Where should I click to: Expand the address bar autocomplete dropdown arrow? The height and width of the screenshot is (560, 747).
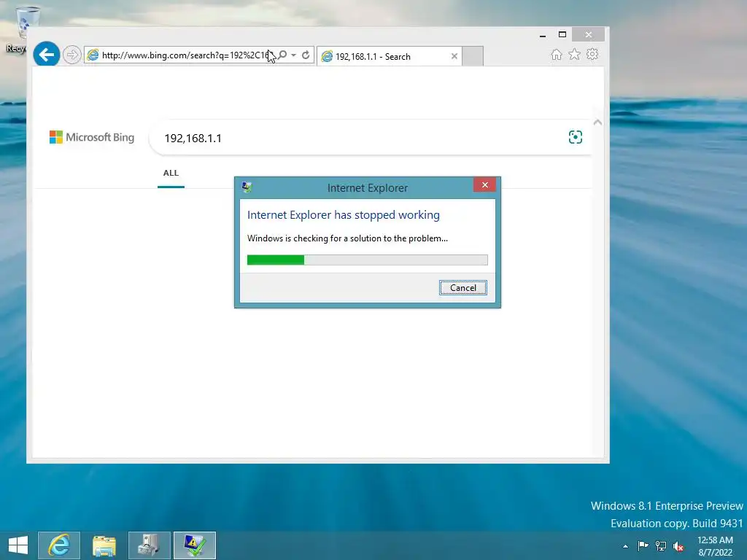click(x=293, y=55)
